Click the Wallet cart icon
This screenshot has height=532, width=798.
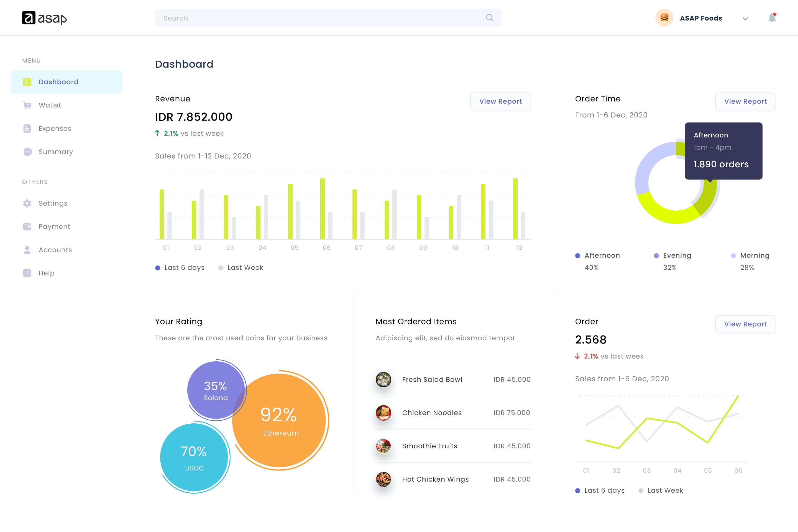pyautogui.click(x=27, y=105)
